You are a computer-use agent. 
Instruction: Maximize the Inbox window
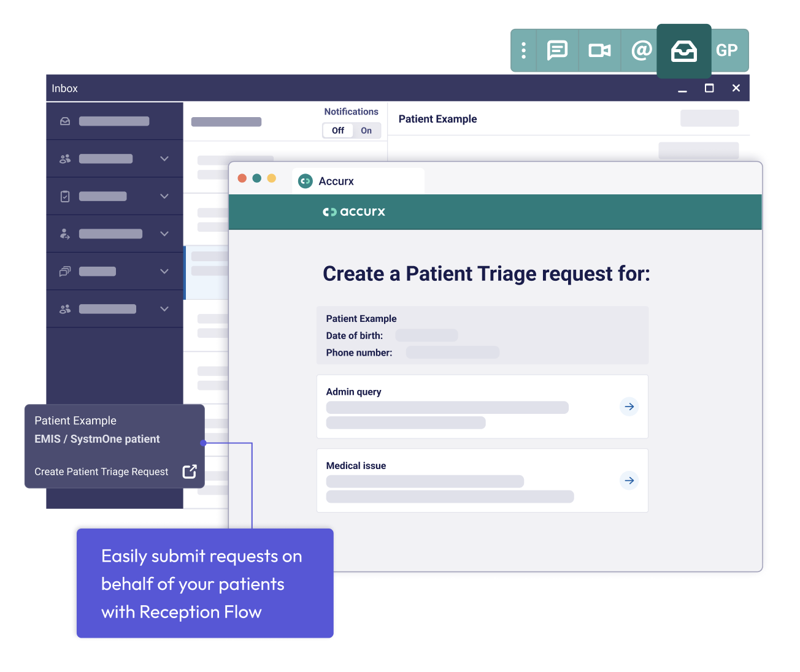point(709,88)
